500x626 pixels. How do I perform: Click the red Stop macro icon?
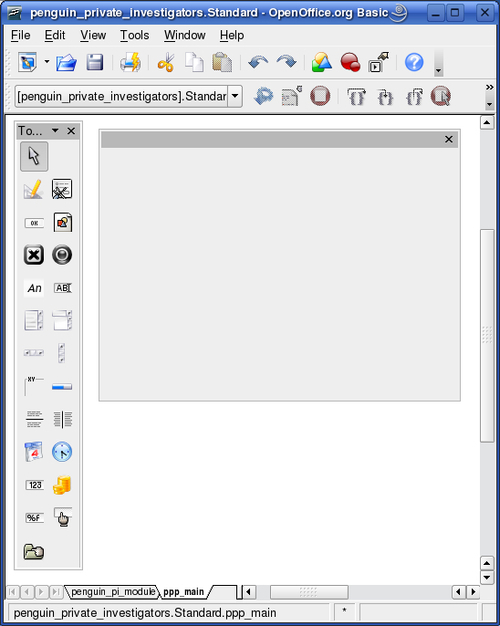pyautogui.click(x=320, y=96)
